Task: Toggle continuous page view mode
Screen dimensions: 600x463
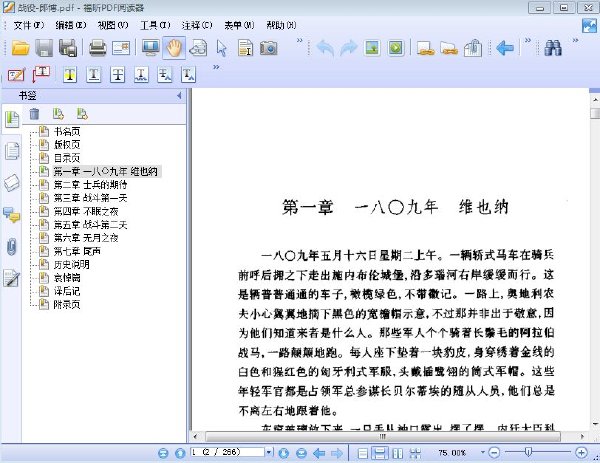Action: pyautogui.click(x=380, y=453)
